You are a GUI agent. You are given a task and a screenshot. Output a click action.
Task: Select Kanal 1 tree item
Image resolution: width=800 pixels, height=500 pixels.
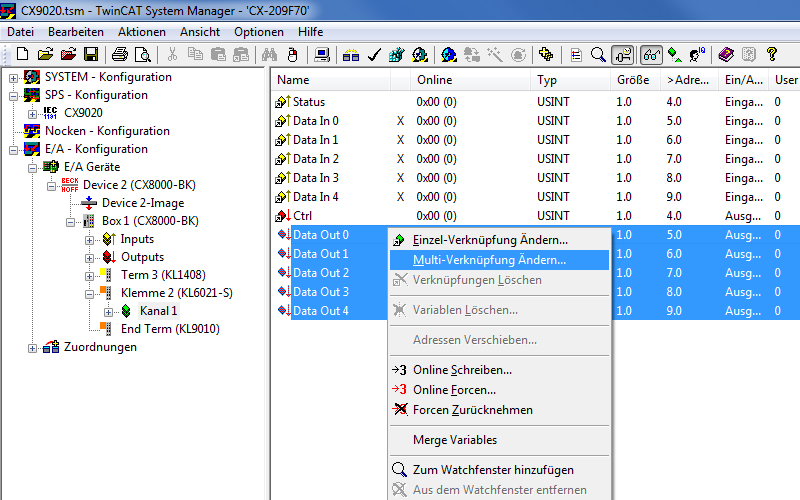158,311
